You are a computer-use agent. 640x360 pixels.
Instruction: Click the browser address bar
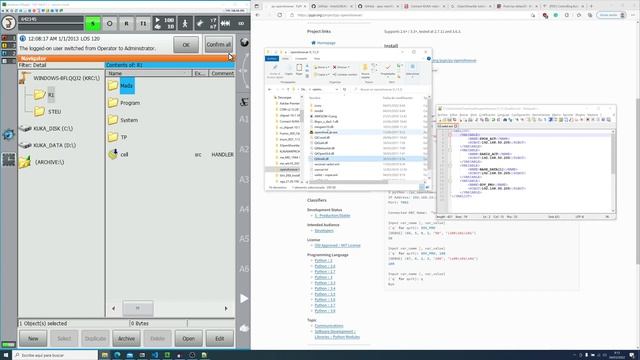(x=408, y=15)
